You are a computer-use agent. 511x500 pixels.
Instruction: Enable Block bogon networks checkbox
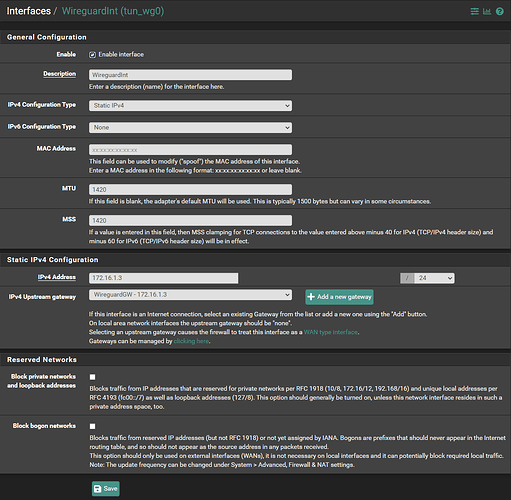pos(92,426)
